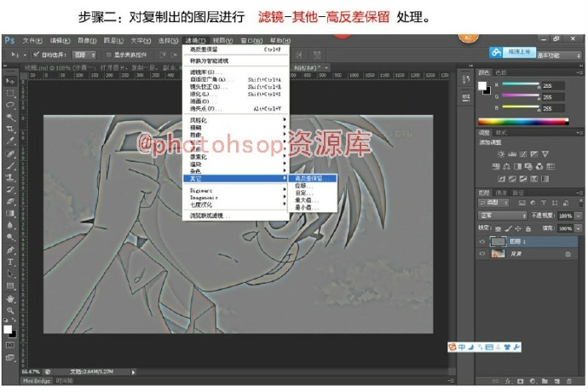Image resolution: width=588 pixels, height=392 pixels.
Task: Open the opacity 不透明度 arrow dropdown
Action: click(x=579, y=216)
